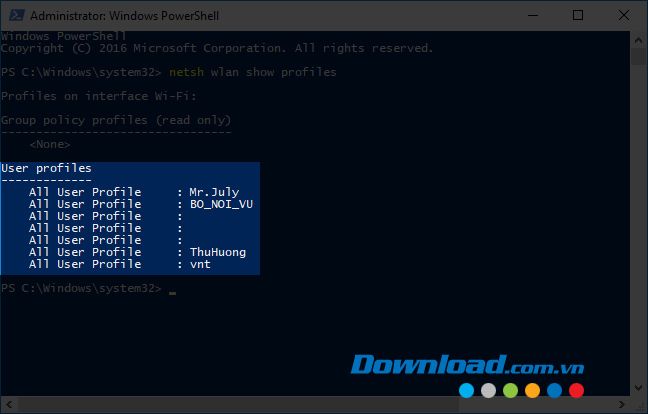Click the 'Administrator: Windows PowerShell' title text
This screenshot has width=648, height=414.
pos(124,16)
